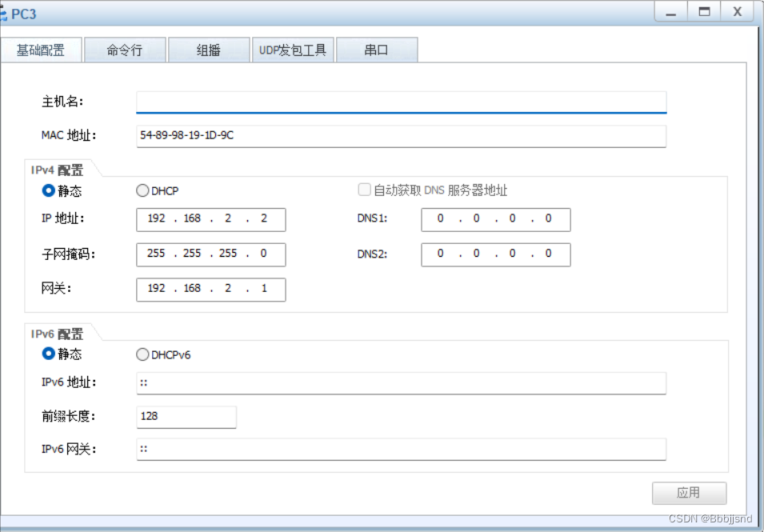This screenshot has height=532, width=764.
Task: Click the IPv6 网关 input field
Action: pos(401,449)
